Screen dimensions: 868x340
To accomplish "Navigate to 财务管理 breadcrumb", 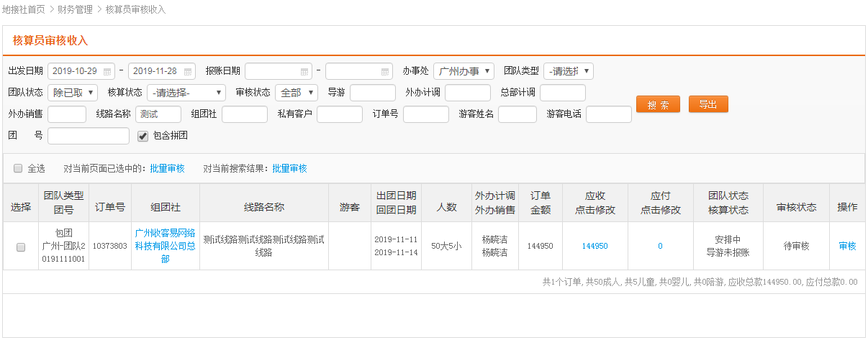I will tap(75, 9).
